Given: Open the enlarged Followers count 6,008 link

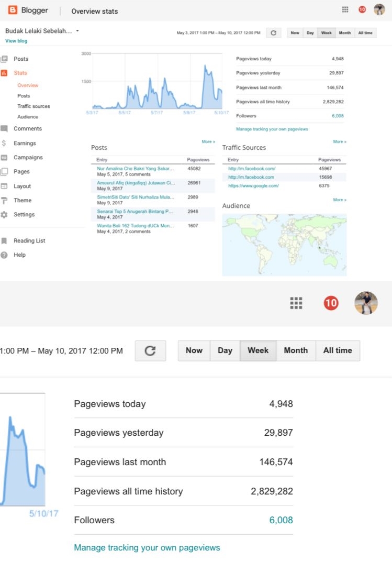Looking at the screenshot, I should click(281, 520).
